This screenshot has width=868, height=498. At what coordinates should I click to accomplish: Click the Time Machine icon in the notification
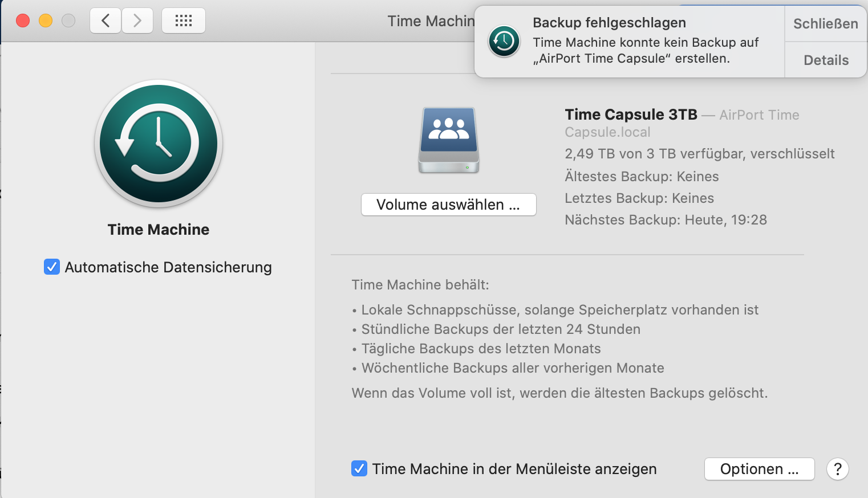point(504,42)
